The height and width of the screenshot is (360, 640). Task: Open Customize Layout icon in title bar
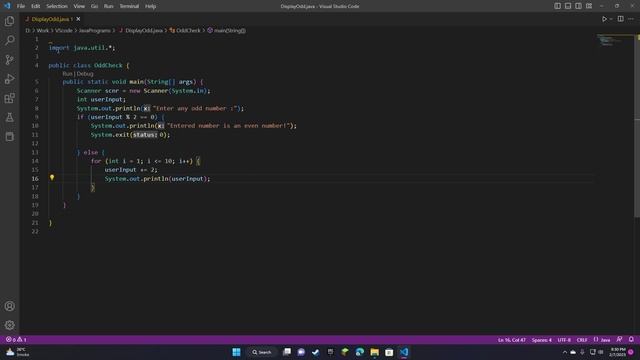[x=589, y=6]
